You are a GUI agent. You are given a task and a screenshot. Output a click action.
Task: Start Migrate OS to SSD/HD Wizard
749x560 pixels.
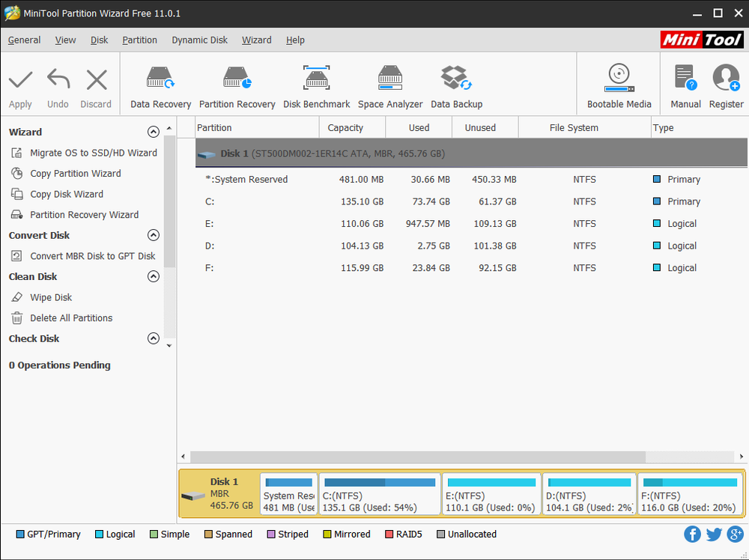click(x=93, y=153)
